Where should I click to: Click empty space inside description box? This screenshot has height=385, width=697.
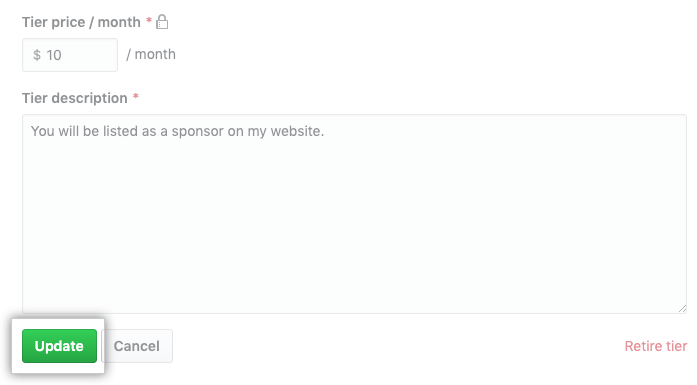click(x=354, y=231)
